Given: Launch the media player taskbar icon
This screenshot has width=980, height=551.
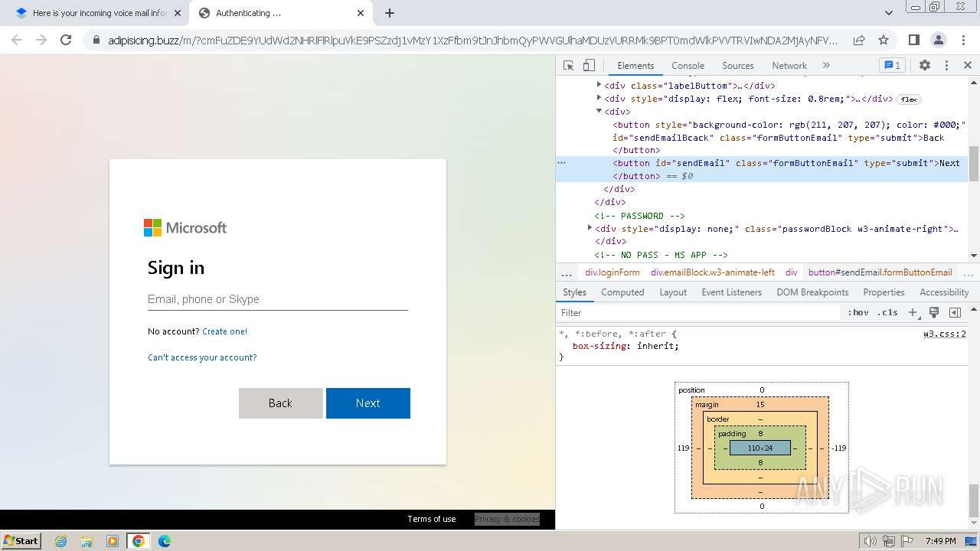Looking at the screenshot, I should [113, 541].
